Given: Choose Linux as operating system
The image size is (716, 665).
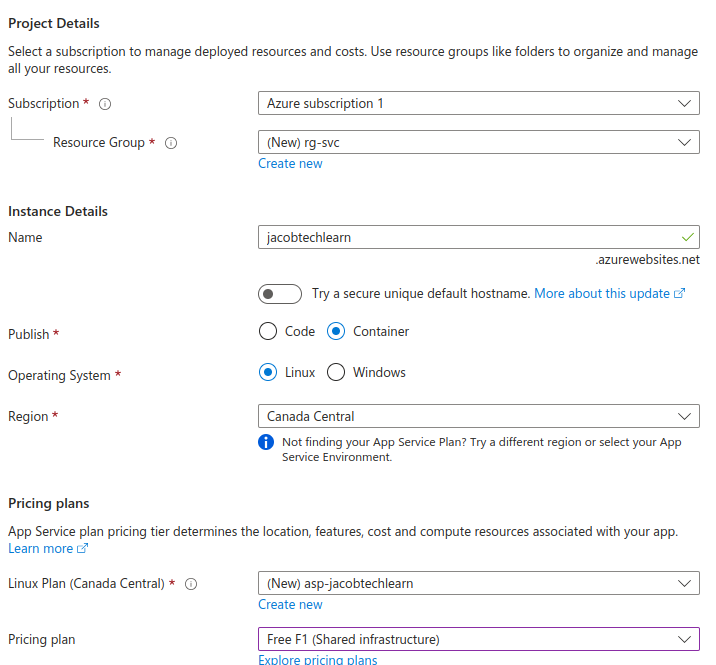Looking at the screenshot, I should (x=267, y=373).
